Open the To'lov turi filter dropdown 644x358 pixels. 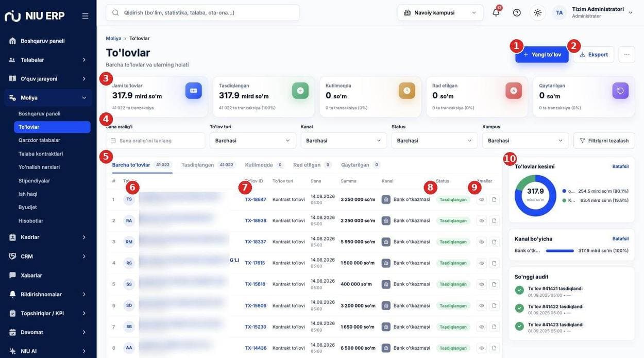pyautogui.click(x=253, y=141)
